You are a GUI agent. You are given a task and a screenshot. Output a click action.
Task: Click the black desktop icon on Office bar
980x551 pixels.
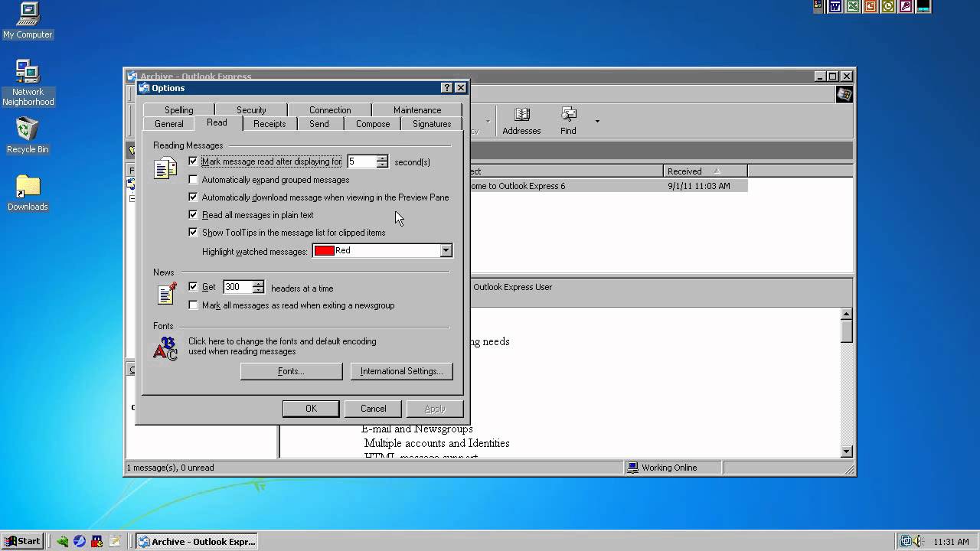coord(923,6)
